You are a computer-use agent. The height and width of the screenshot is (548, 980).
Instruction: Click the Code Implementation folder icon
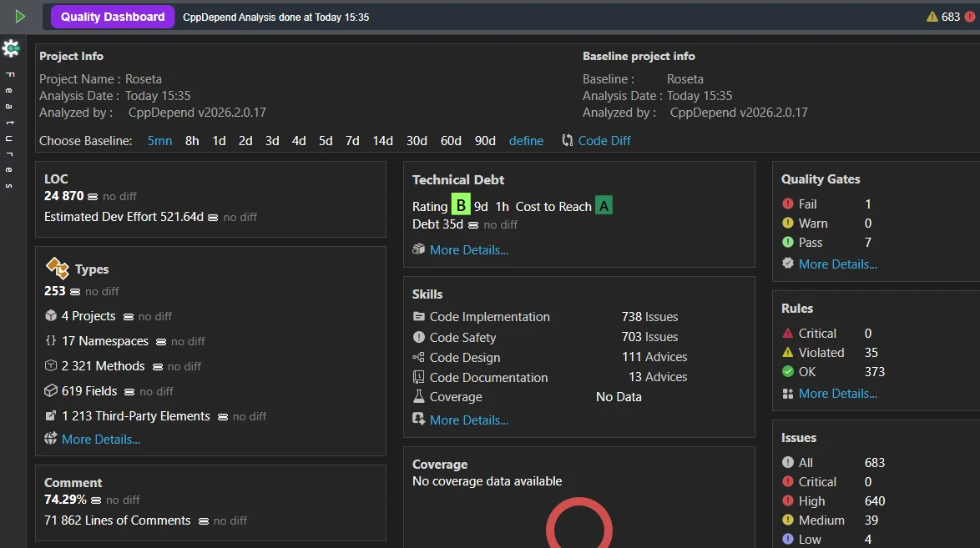click(419, 317)
